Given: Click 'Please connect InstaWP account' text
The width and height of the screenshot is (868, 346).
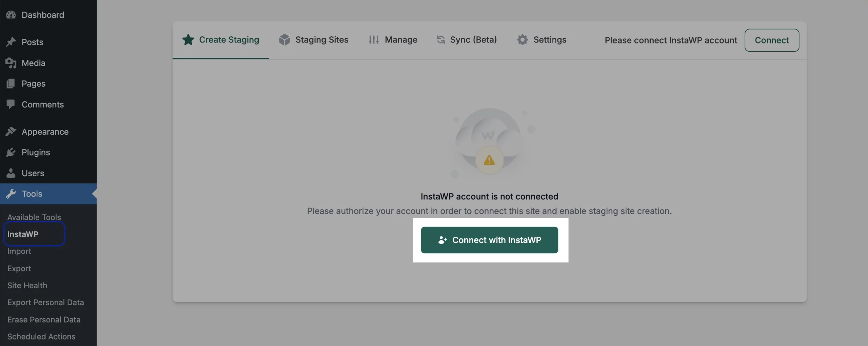Looking at the screenshot, I should pyautogui.click(x=671, y=40).
